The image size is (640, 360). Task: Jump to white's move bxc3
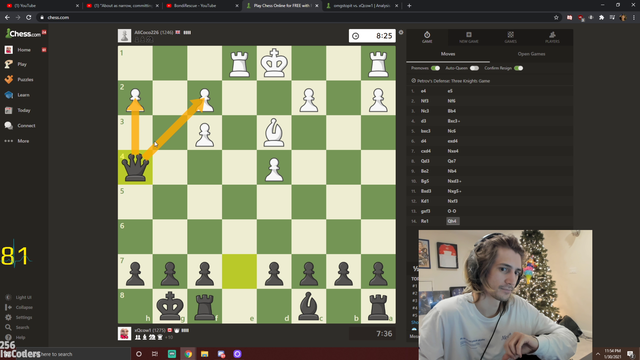(425, 131)
